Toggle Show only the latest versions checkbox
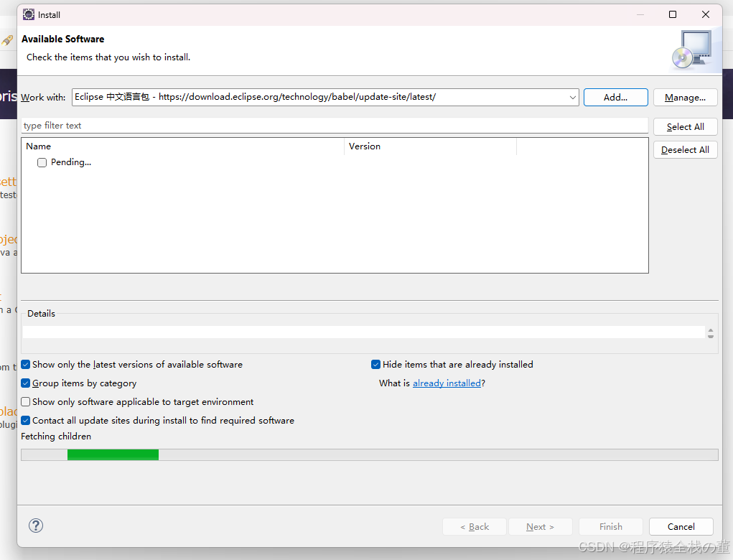This screenshot has width=733, height=560. coord(26,365)
